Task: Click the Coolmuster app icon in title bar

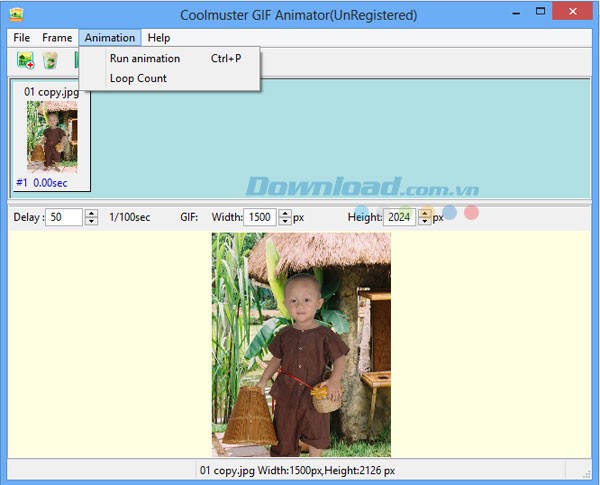Action: 16,15
